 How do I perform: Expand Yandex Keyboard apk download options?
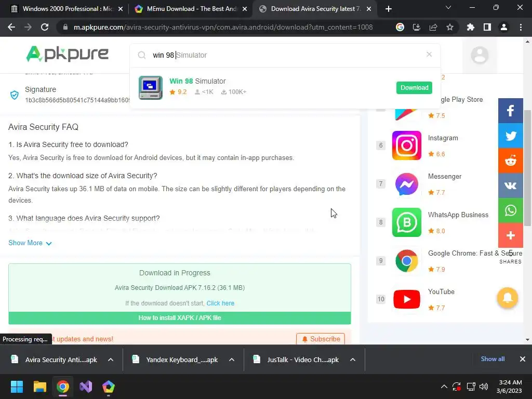[232, 360]
